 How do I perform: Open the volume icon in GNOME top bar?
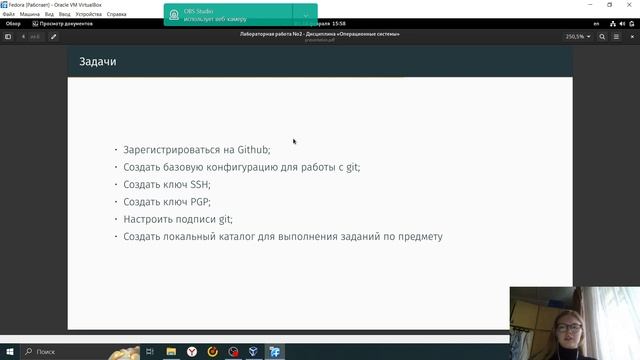622,24
